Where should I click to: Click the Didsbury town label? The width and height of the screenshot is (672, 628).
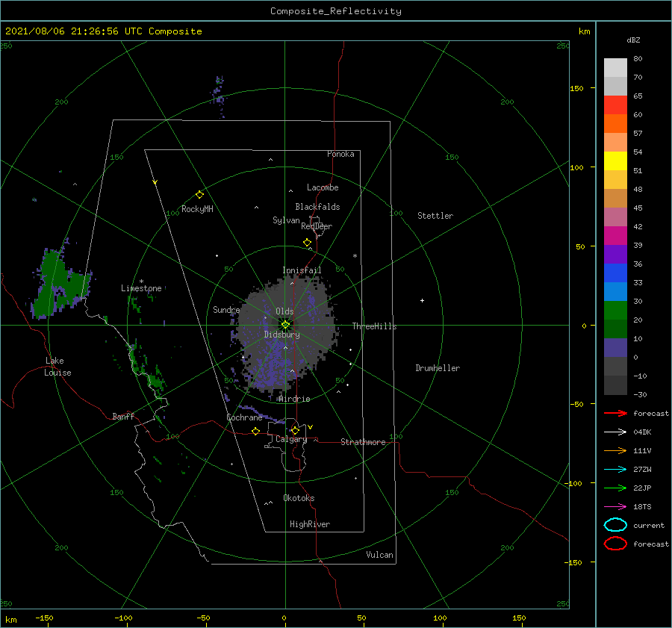tap(282, 335)
